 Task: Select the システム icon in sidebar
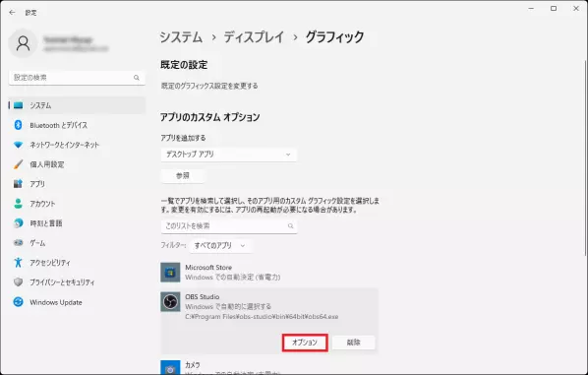pyautogui.click(x=18, y=105)
